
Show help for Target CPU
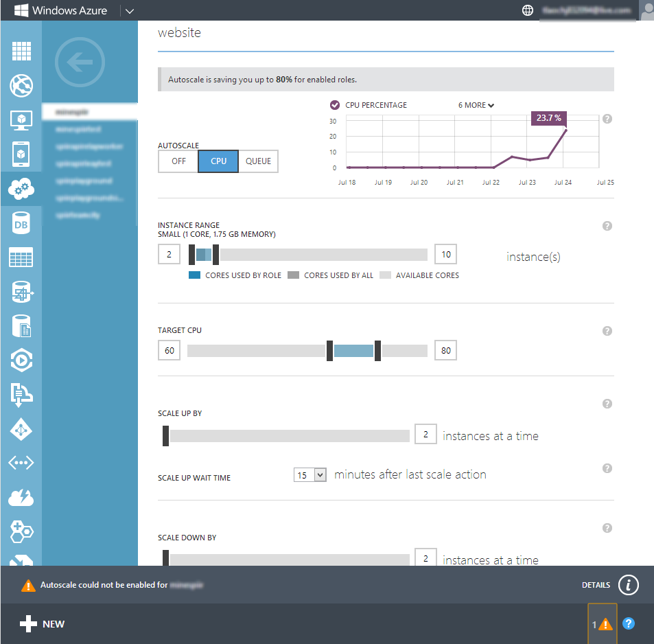tap(607, 331)
